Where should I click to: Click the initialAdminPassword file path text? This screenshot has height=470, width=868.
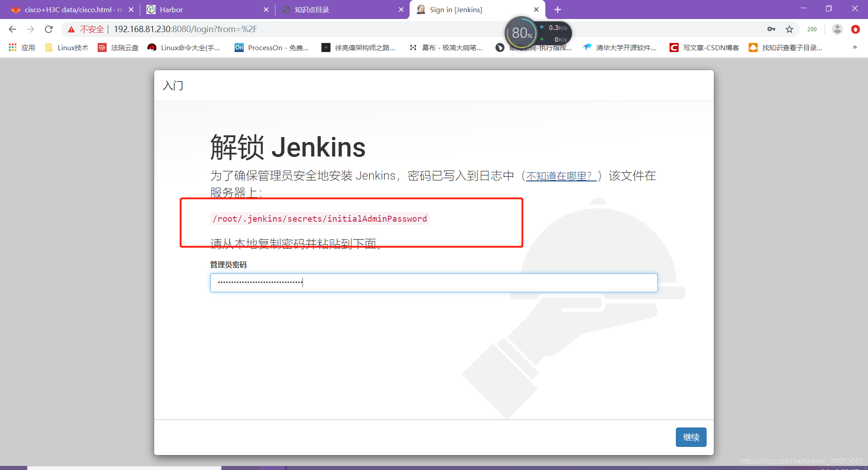[320, 219]
